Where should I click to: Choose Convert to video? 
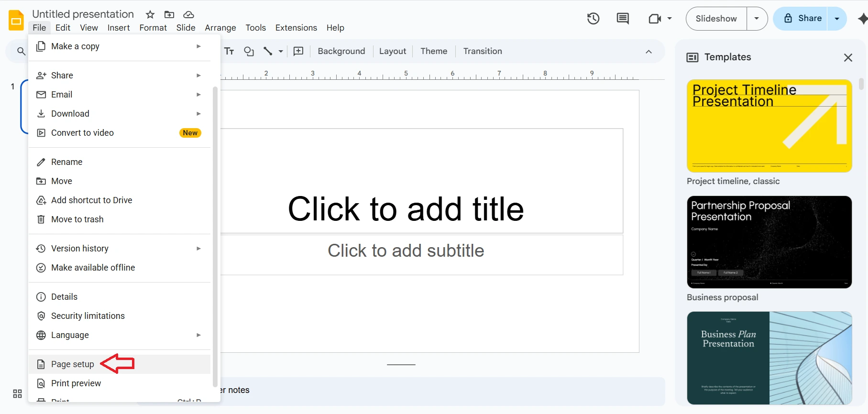pyautogui.click(x=120, y=133)
